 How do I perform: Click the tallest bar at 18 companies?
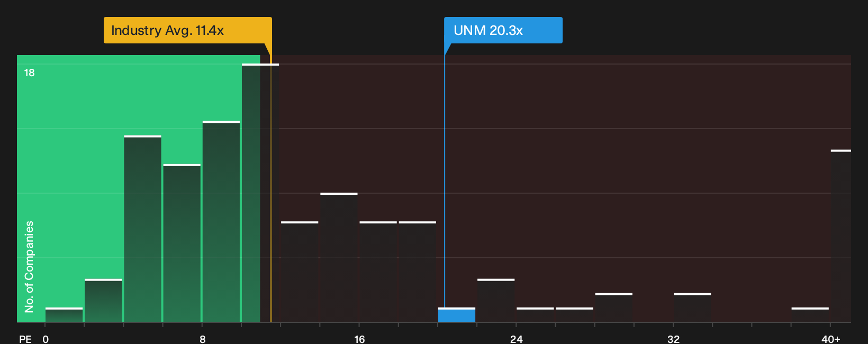coord(260,193)
